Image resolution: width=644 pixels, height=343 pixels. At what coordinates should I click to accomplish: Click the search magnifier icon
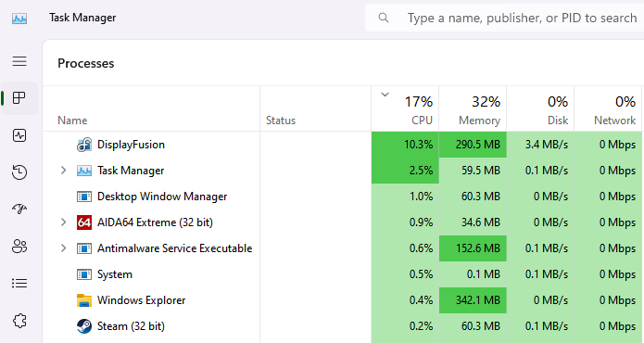[384, 18]
